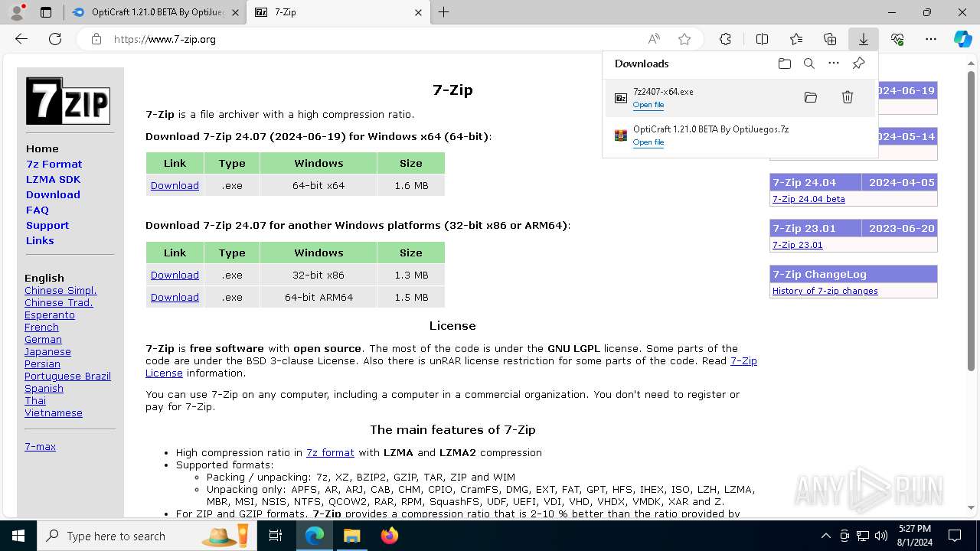Open 7-Zip 24.04 beta link

[x=808, y=199]
